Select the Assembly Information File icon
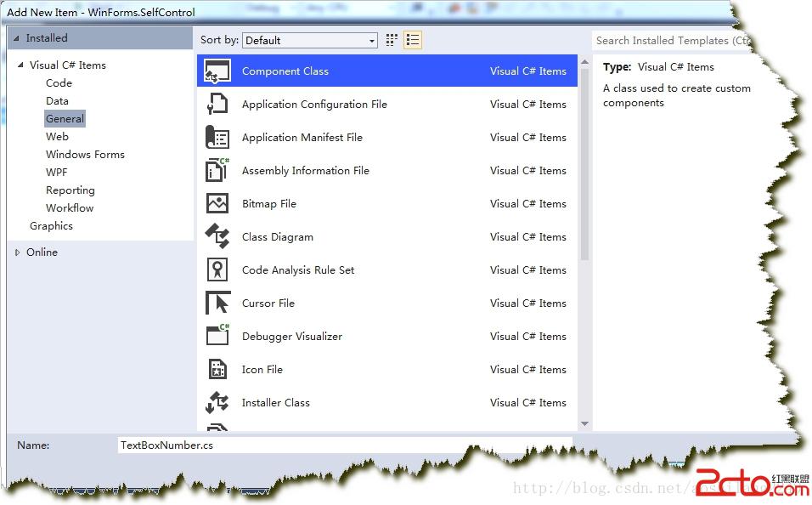 tap(217, 170)
